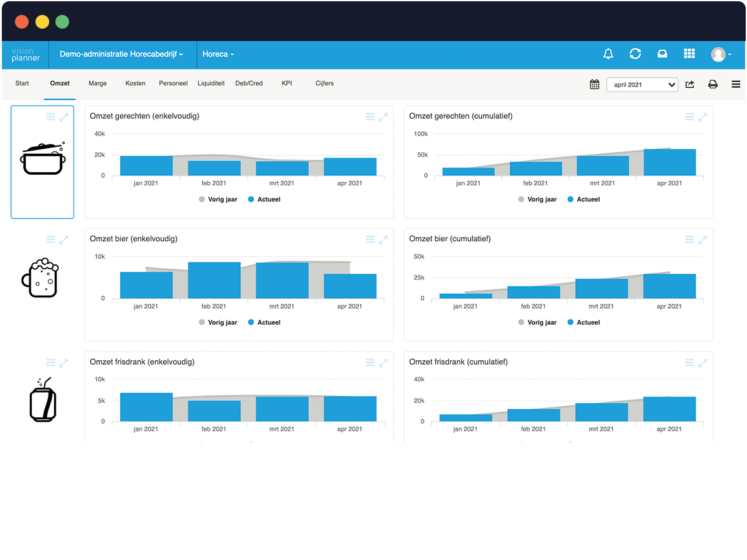Open menu of Omzet frisdrank (cumulatief) chart
The height and width of the screenshot is (560, 747).
point(690,363)
